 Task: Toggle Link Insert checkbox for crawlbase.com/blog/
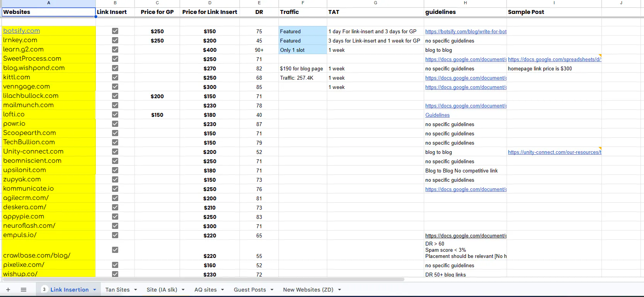[115, 250]
